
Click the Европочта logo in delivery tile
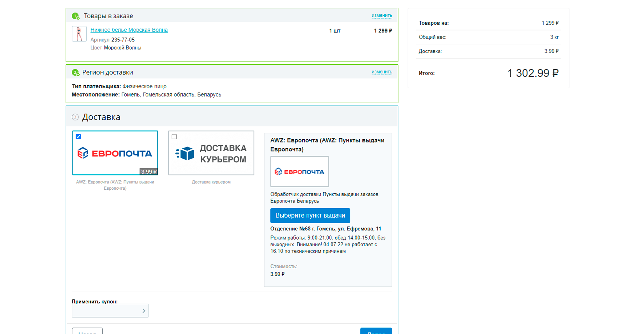coord(115,153)
